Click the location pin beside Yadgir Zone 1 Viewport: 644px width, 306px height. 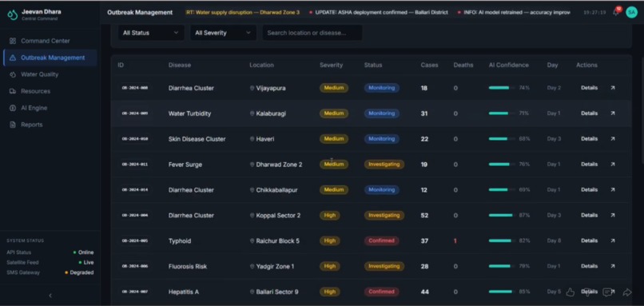[252, 267]
